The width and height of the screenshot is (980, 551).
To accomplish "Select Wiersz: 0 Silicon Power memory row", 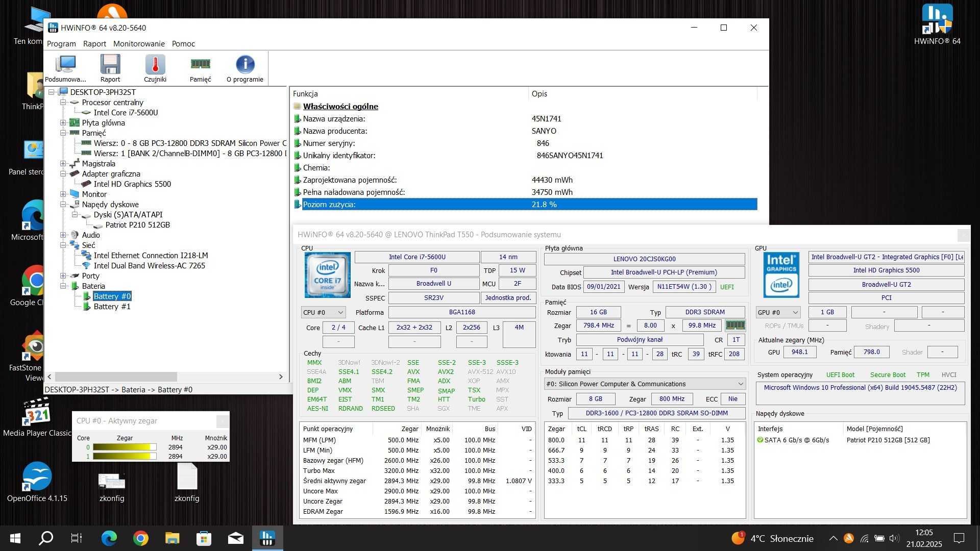I will [190, 143].
